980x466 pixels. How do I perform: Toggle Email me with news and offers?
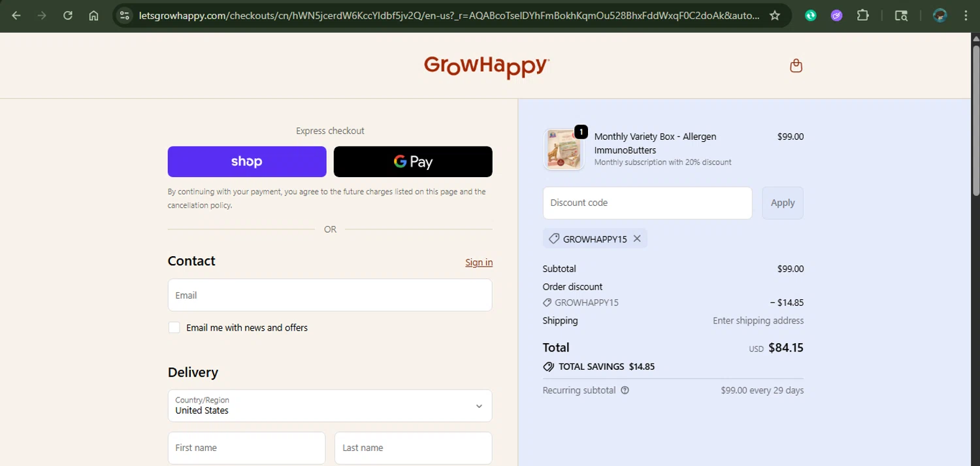coord(174,327)
